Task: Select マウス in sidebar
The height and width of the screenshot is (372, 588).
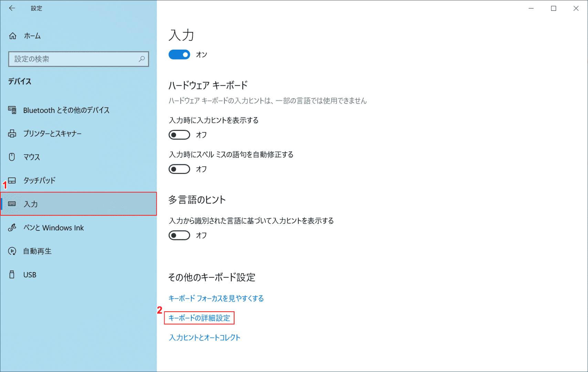Action: 78,157
